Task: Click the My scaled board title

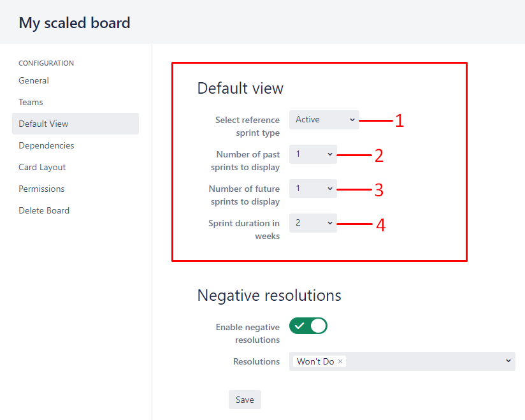Action: 75,23
